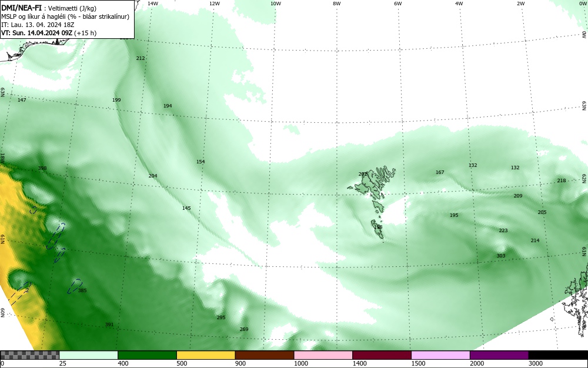The height and width of the screenshot is (368, 588).
Task: Click the map value "154"
Action: pyautogui.click(x=201, y=162)
